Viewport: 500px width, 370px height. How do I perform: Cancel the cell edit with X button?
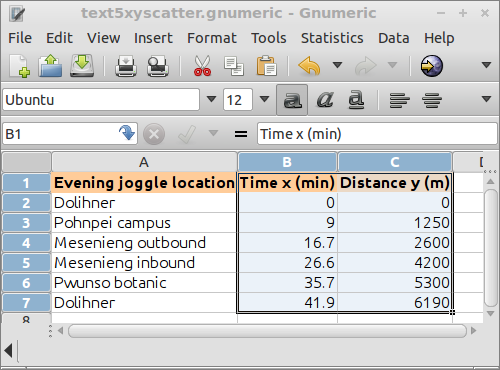pyautogui.click(x=154, y=134)
